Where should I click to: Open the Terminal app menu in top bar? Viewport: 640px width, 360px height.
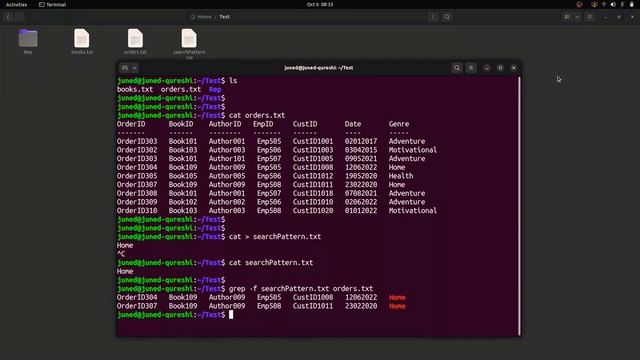(52, 4)
